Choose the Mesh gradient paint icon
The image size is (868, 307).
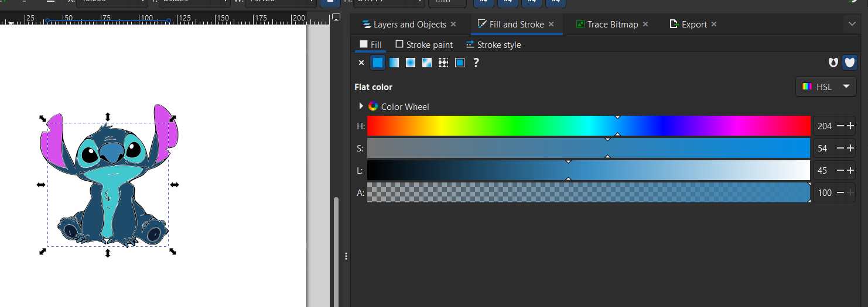(x=427, y=63)
